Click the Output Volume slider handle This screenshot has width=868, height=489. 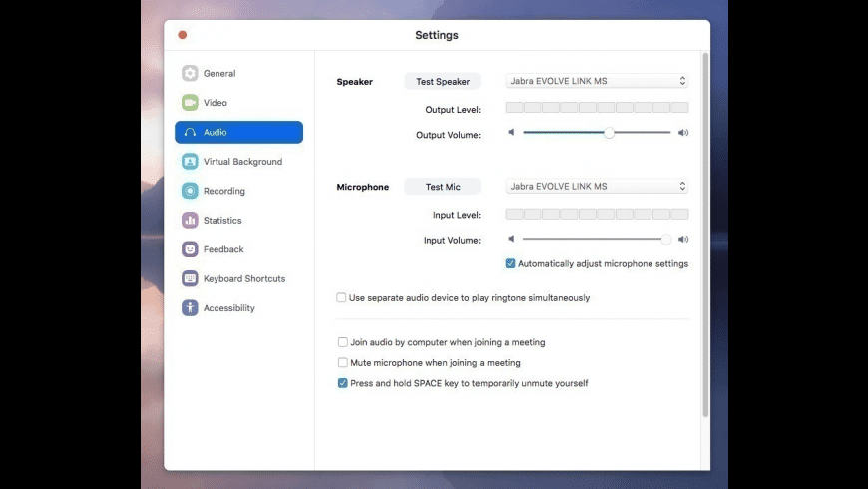609,132
